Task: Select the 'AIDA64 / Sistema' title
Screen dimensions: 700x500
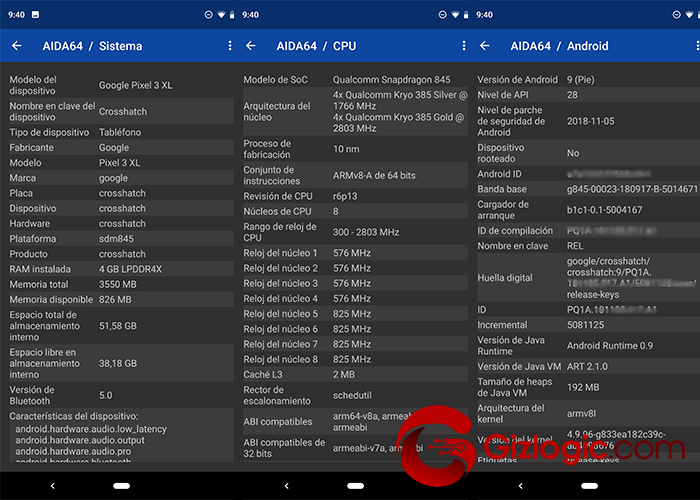Action: coord(92,46)
